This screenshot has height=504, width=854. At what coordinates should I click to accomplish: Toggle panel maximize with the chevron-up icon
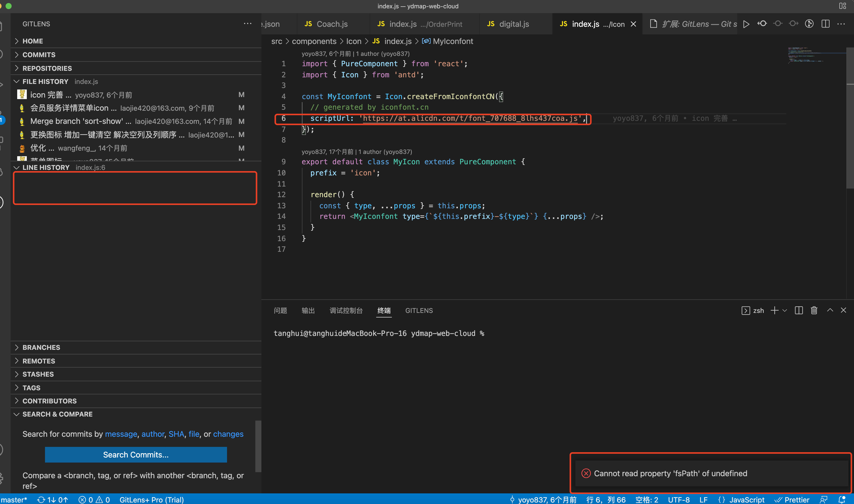click(x=829, y=310)
